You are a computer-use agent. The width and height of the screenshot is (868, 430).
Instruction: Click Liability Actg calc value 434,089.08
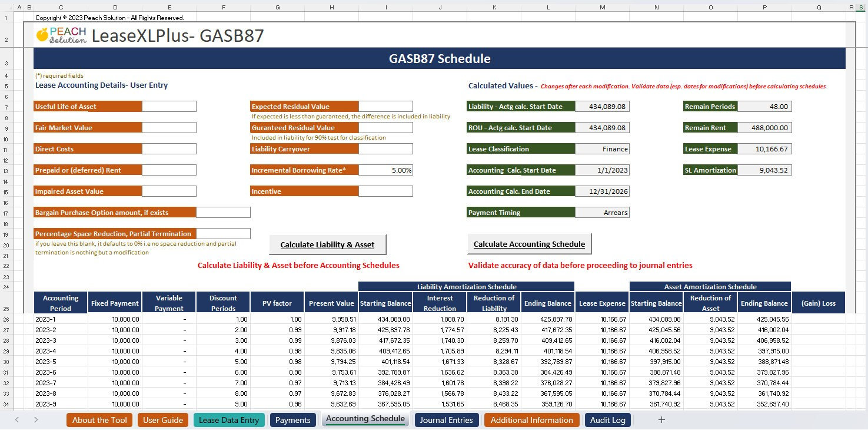(602, 107)
